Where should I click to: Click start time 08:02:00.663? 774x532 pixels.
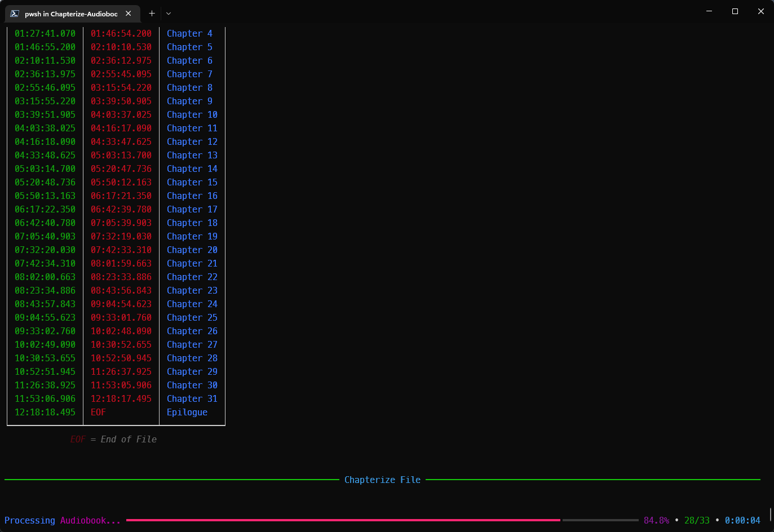point(45,277)
